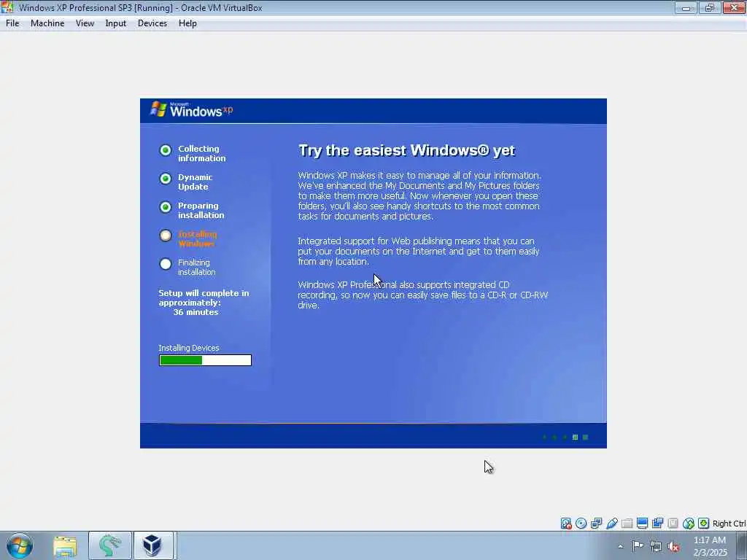This screenshot has width=747, height=560.
Task: Click the shared folders indicator
Action: coord(627,524)
